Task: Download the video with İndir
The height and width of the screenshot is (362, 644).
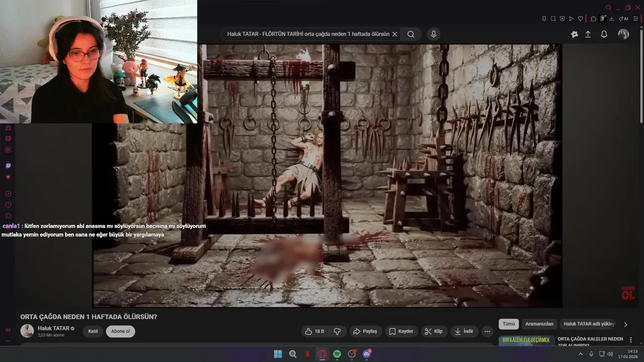Action: pyautogui.click(x=464, y=331)
